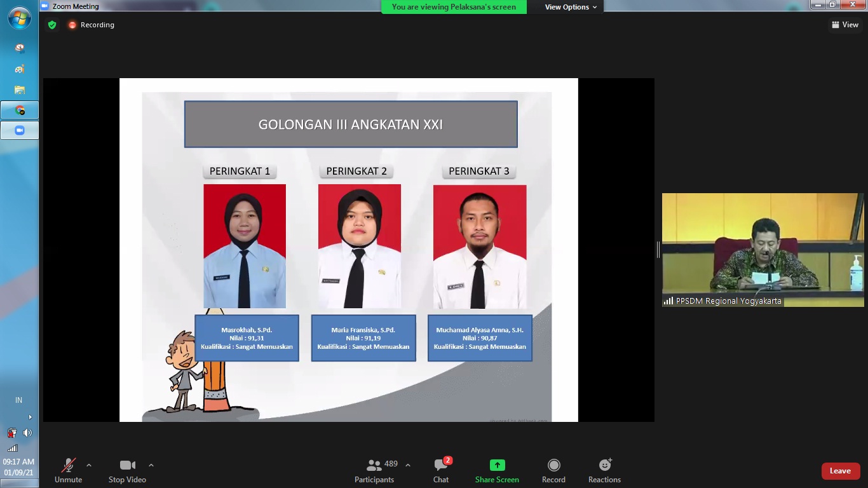Expand video options arrow beside Stop Video
Screen dimensions: 868x488
(151, 465)
